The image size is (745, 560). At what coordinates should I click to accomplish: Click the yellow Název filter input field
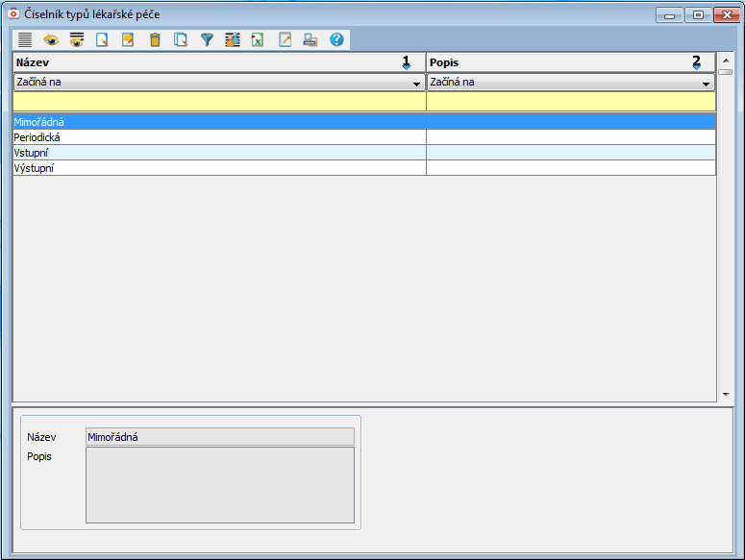click(x=219, y=102)
